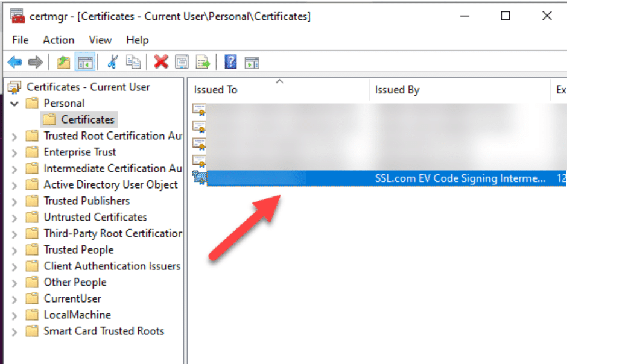The height and width of the screenshot is (364, 625).
Task: Click the Copy toolbar icon
Action: pyautogui.click(x=133, y=62)
